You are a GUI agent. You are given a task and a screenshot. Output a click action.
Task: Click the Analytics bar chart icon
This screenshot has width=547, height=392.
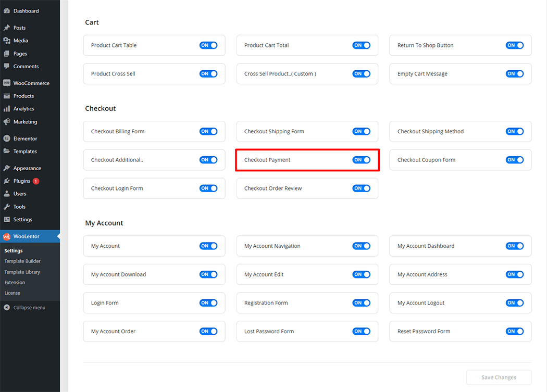[x=7, y=109]
